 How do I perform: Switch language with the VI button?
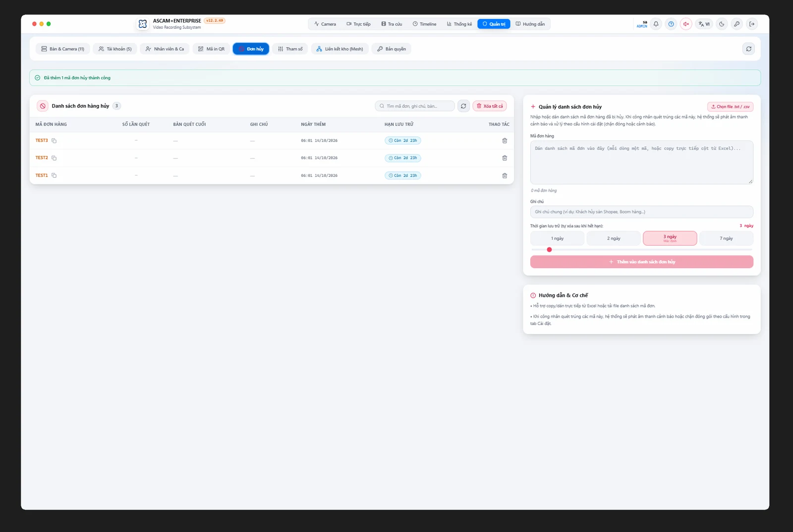point(704,24)
